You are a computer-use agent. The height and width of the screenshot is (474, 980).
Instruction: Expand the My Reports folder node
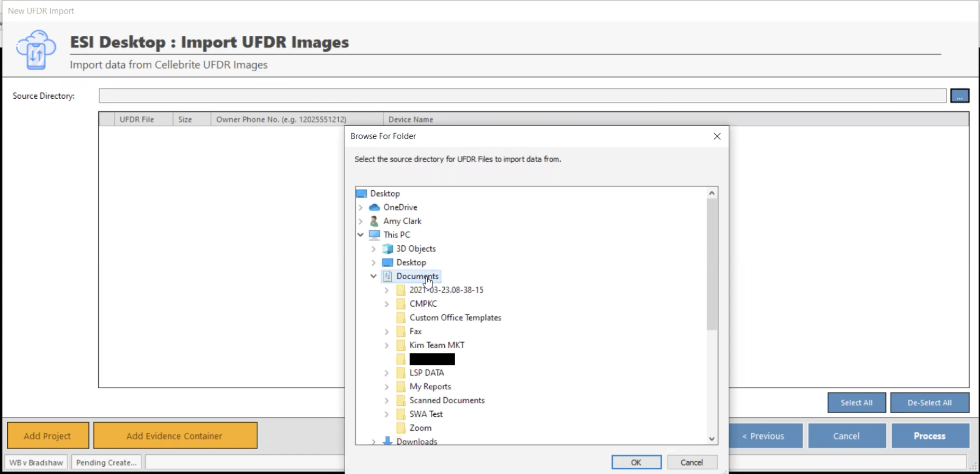(387, 387)
